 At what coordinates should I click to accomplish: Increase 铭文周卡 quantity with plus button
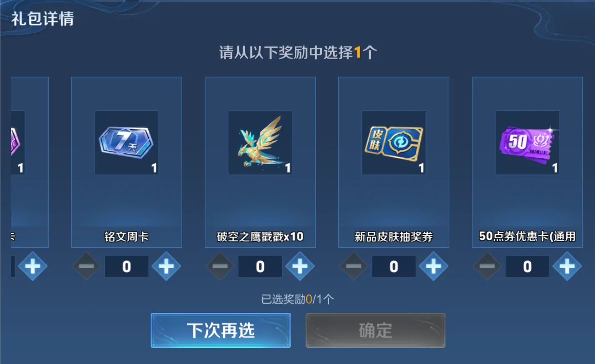point(166,266)
